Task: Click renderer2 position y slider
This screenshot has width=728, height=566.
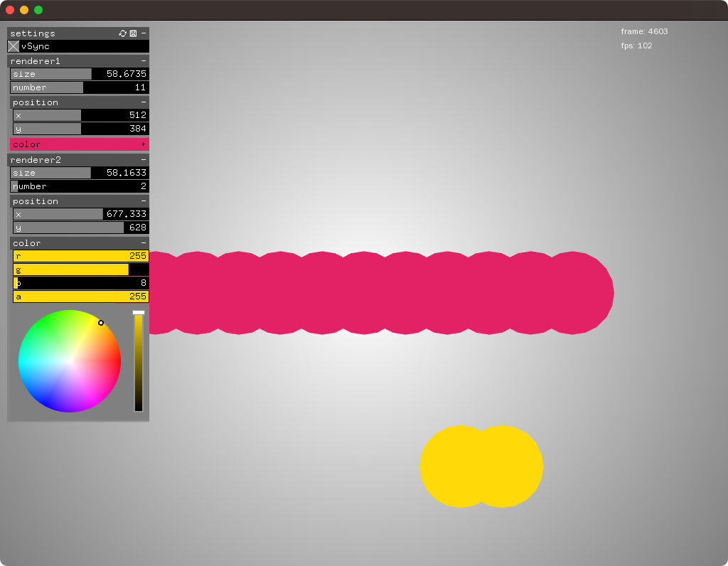Action: 80,228
